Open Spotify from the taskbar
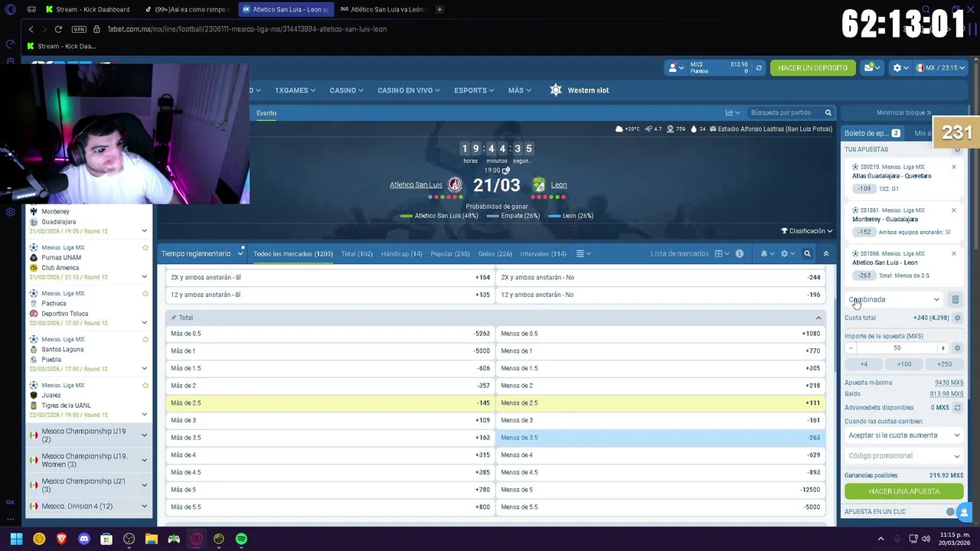 [241, 539]
